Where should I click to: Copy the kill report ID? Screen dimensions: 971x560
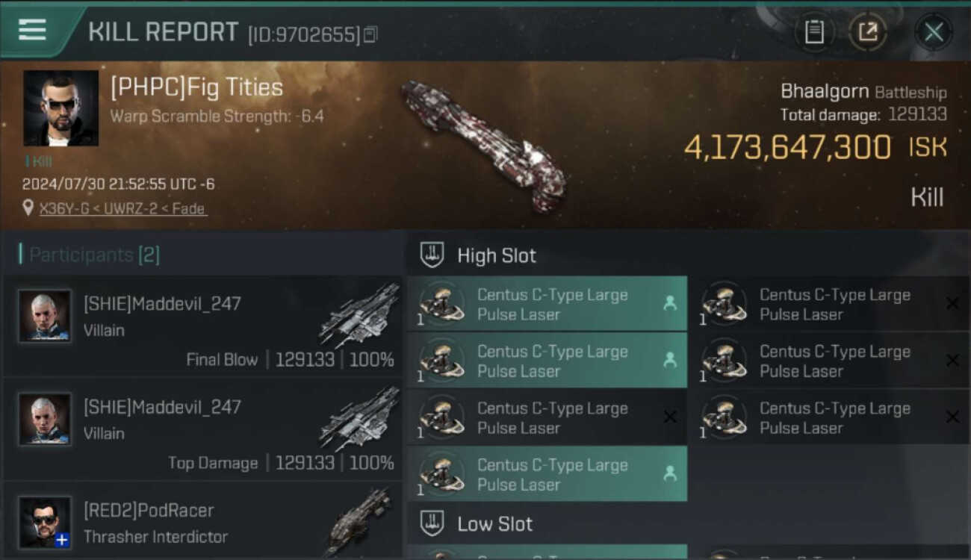(371, 34)
